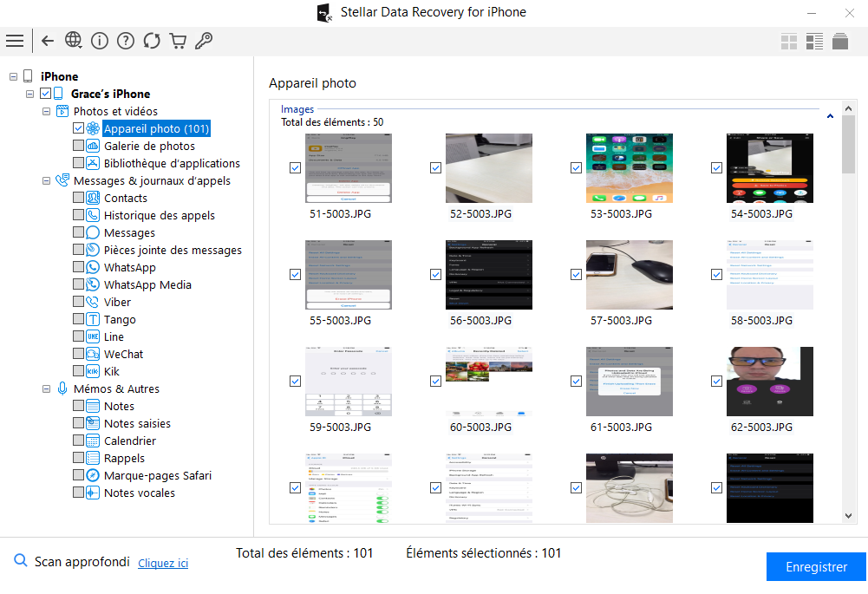Collapse Messages & journaux d'appels group

pyautogui.click(x=47, y=180)
